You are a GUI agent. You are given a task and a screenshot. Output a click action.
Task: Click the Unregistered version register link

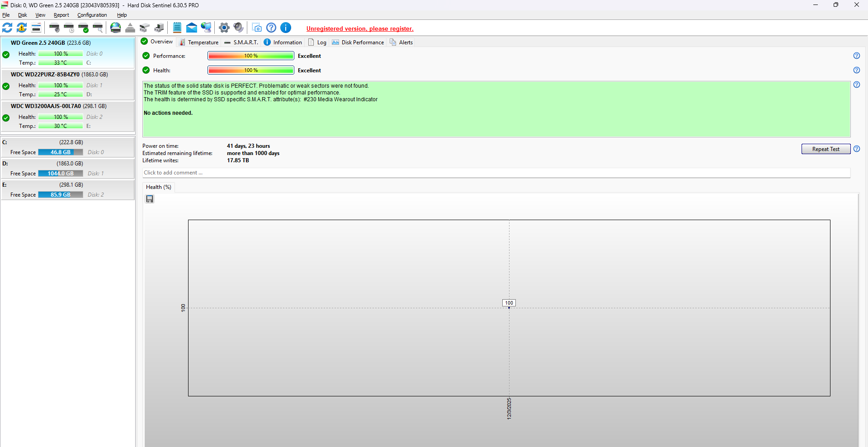click(360, 29)
